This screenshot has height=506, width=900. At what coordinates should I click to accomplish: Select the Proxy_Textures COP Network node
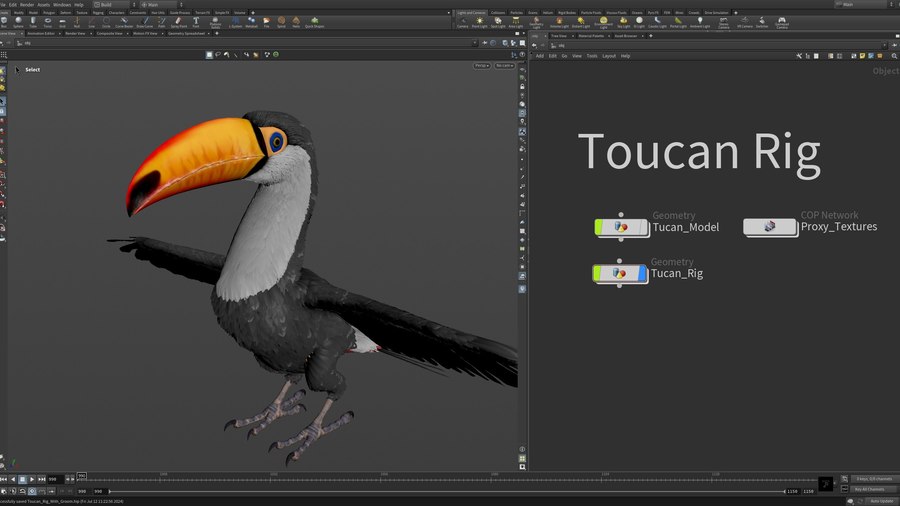click(x=770, y=227)
